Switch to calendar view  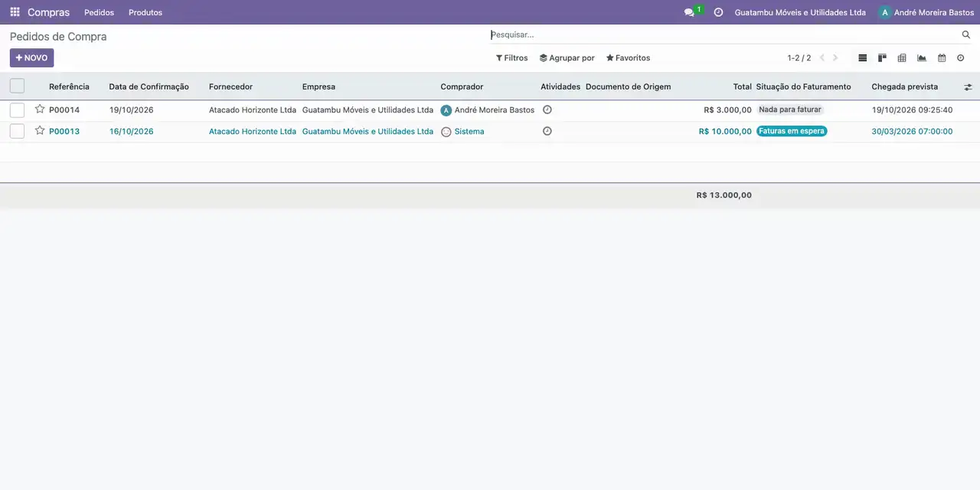942,57
